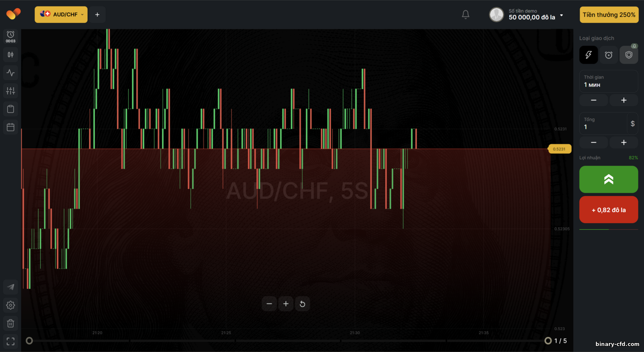Clear chart drawings with trash icon

coord(10,323)
